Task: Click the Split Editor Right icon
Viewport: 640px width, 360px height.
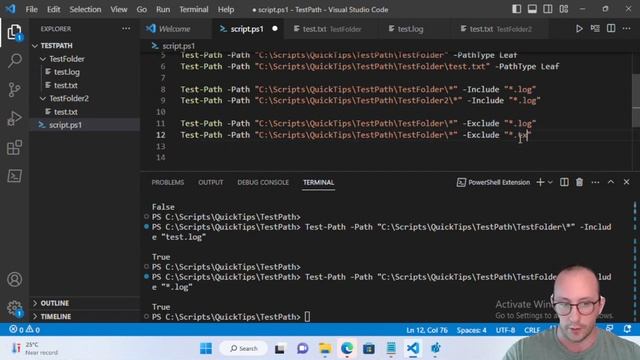Action: [611, 29]
